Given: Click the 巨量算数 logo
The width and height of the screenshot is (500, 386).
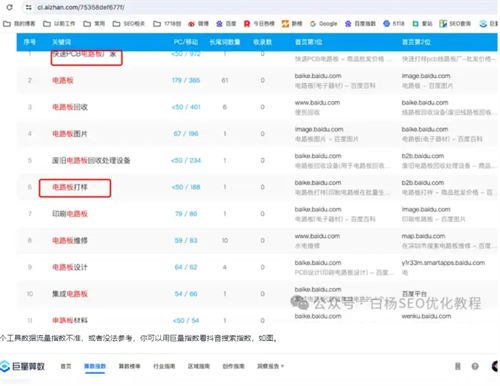Looking at the screenshot, I should pyautogui.click(x=22, y=366).
